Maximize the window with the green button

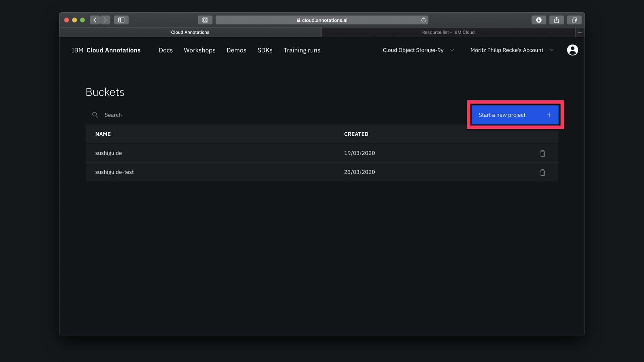pos(83,20)
